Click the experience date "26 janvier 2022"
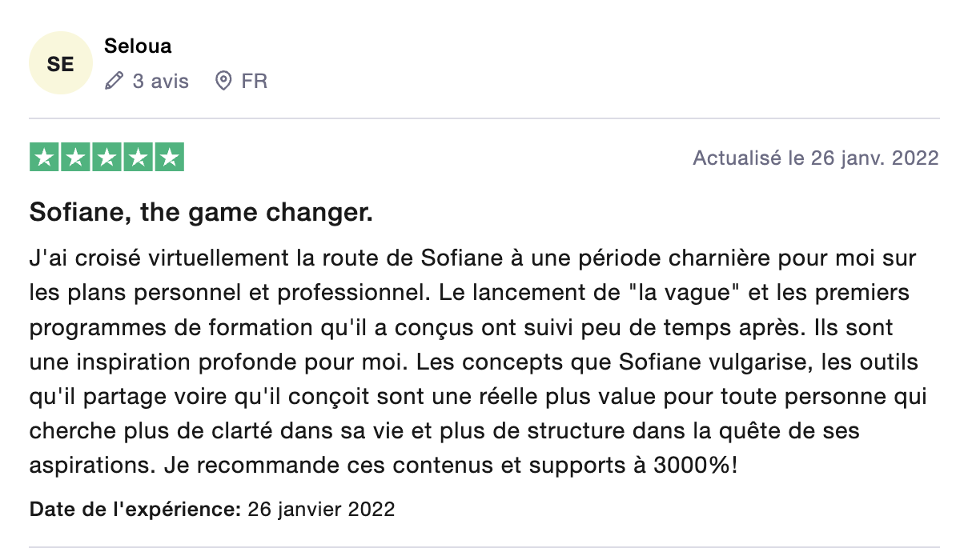Viewport: 964px width, 560px height. tap(321, 509)
